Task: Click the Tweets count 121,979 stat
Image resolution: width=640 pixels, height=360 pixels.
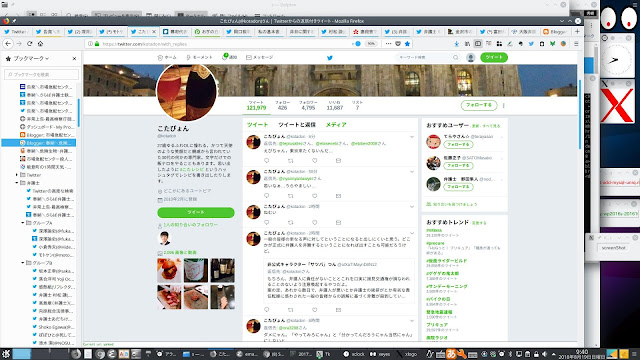Action: tap(256, 106)
